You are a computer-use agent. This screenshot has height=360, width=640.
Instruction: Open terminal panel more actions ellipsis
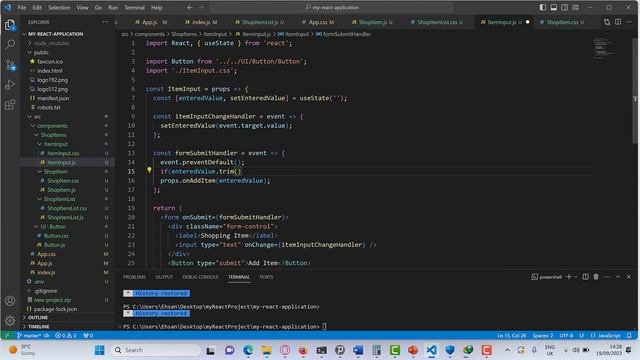[607, 277]
